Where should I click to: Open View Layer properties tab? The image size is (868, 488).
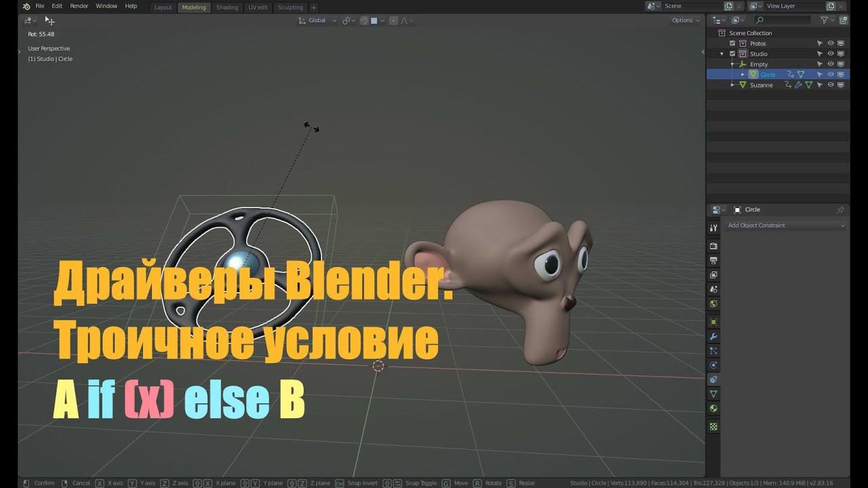713,275
